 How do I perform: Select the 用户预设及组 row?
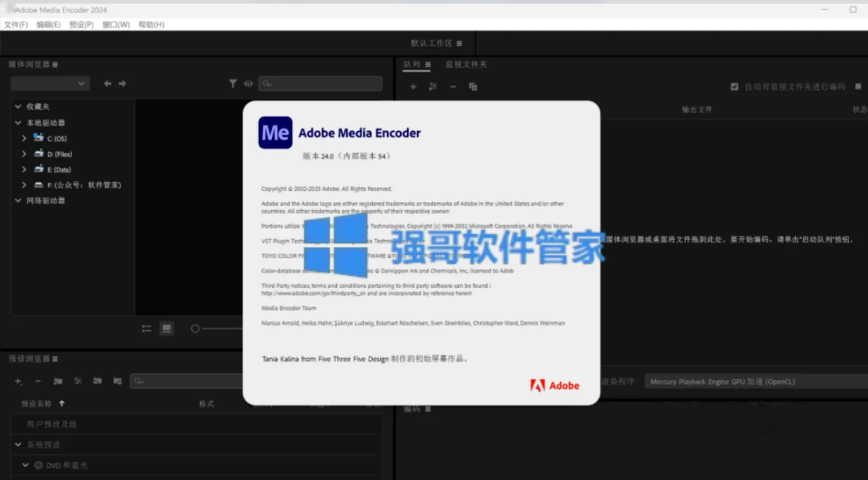pos(195,424)
